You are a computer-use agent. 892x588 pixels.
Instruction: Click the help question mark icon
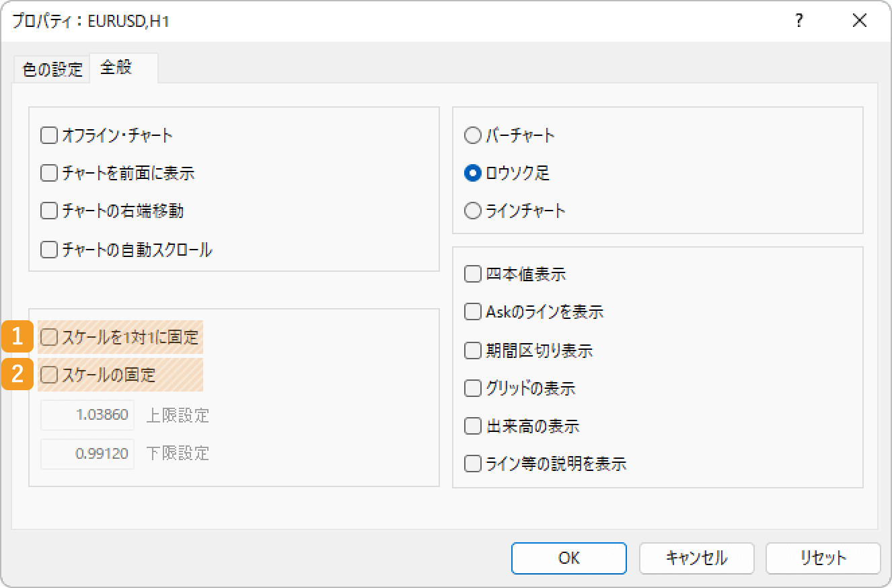click(x=798, y=21)
